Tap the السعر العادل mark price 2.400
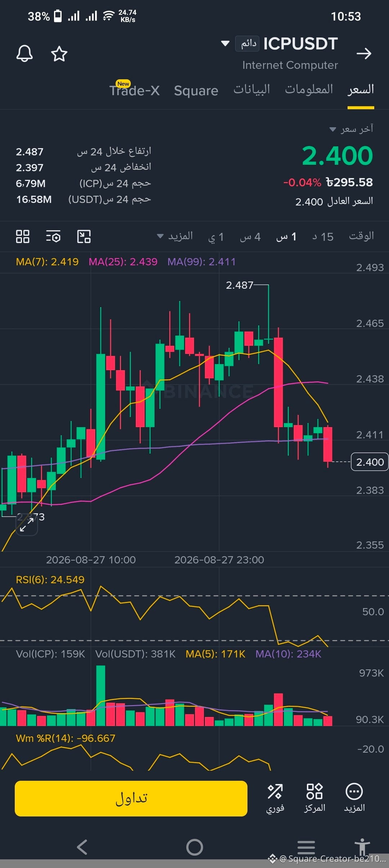 point(334,201)
